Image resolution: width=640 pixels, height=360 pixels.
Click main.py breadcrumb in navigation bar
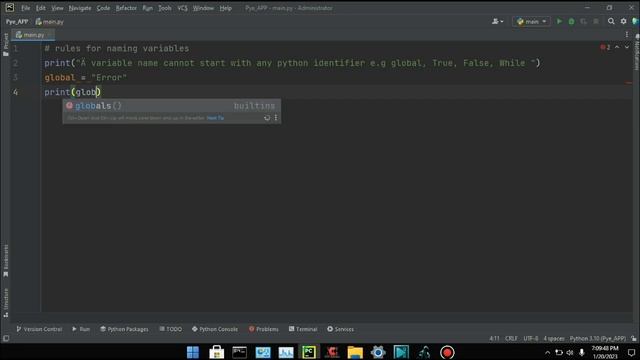click(x=49, y=22)
